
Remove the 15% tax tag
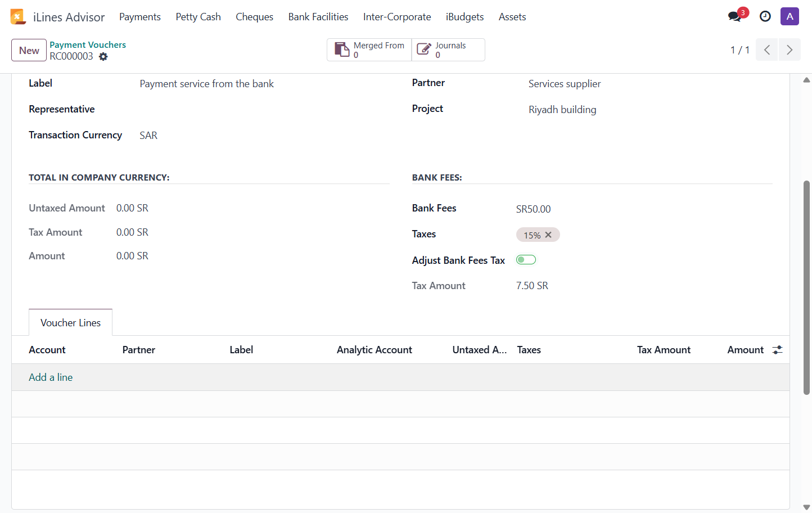(548, 235)
